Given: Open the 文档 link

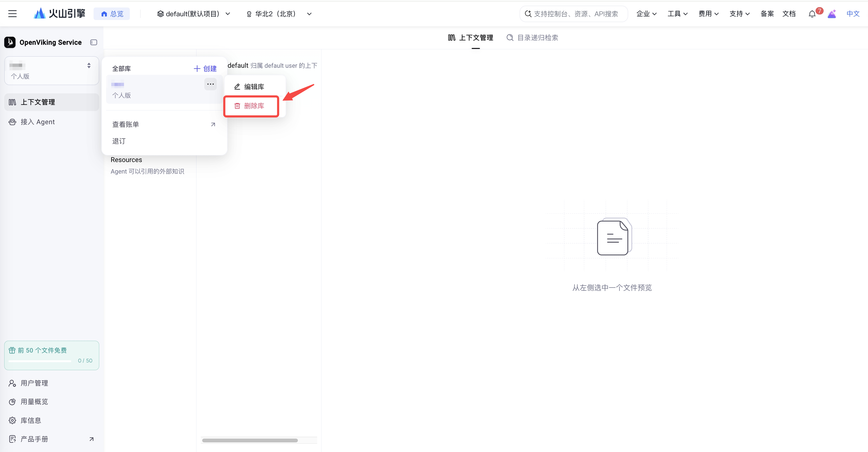Looking at the screenshot, I should (x=789, y=14).
